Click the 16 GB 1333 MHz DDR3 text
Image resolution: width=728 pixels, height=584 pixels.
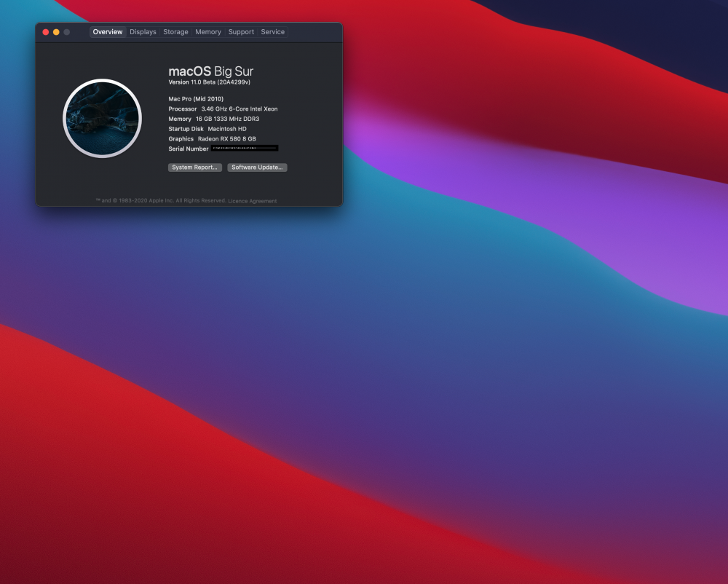tap(227, 119)
